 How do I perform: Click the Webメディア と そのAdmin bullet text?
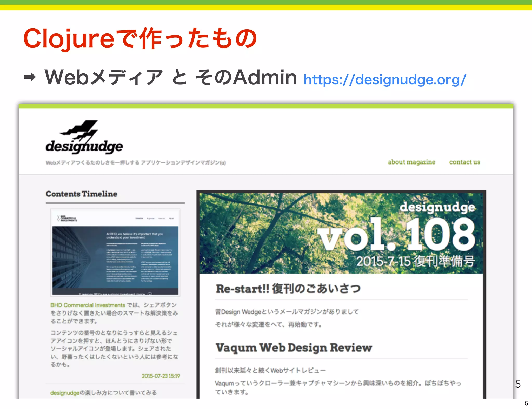[170, 77]
